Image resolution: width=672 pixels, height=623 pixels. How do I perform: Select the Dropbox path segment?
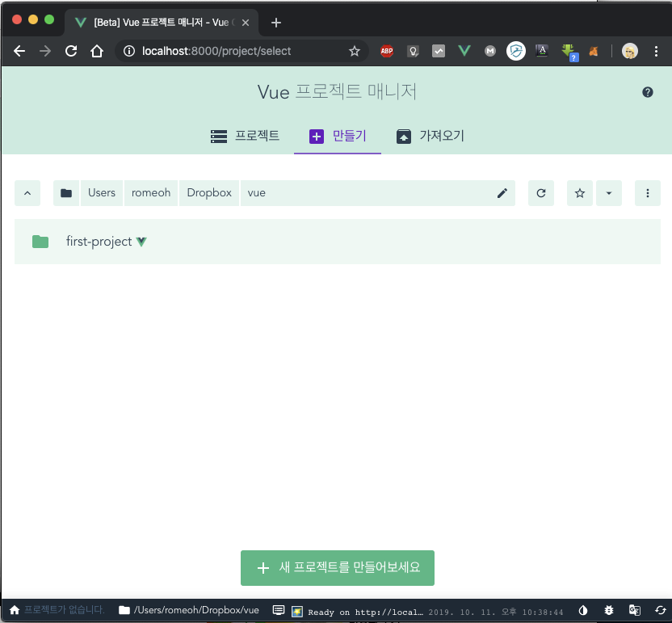209,193
